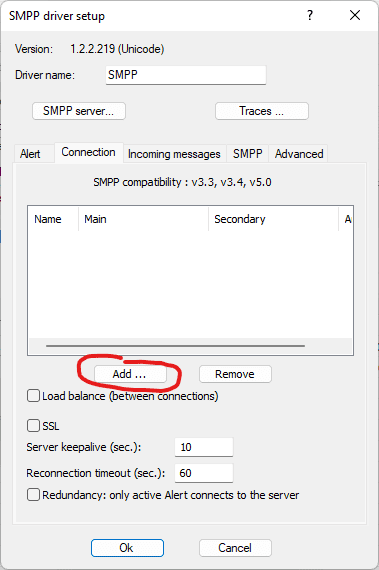
Task: Tick the SSL checkbox
Action: (x=33, y=425)
